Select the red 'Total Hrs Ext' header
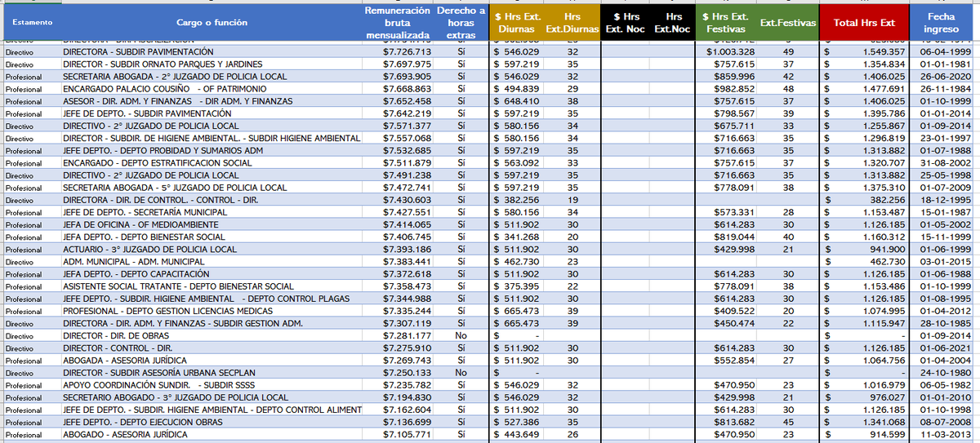Image resolution: width=980 pixels, height=443 pixels. (x=864, y=22)
